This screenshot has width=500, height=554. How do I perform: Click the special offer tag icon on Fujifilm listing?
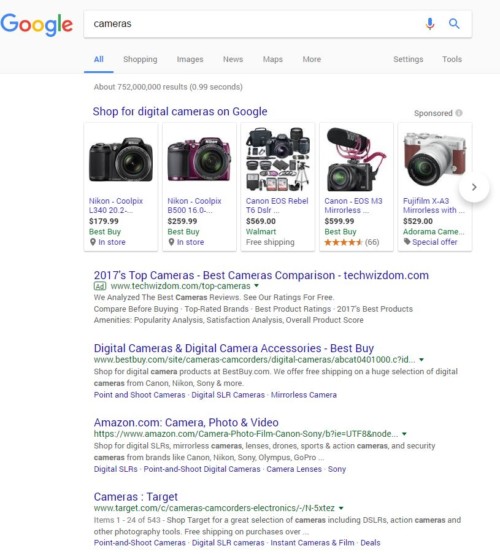[x=407, y=242]
